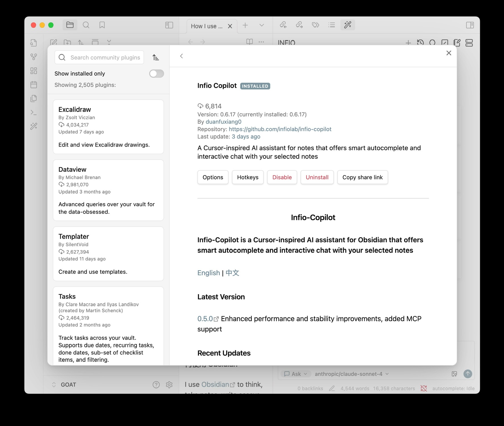
Task: Close the community plugins dialog
Action: [x=449, y=53]
